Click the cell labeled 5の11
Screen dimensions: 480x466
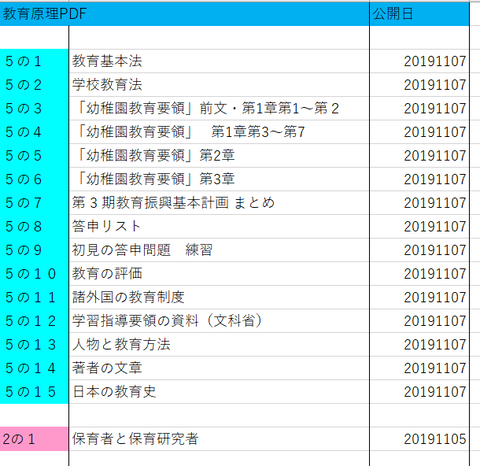pyautogui.click(x=34, y=298)
